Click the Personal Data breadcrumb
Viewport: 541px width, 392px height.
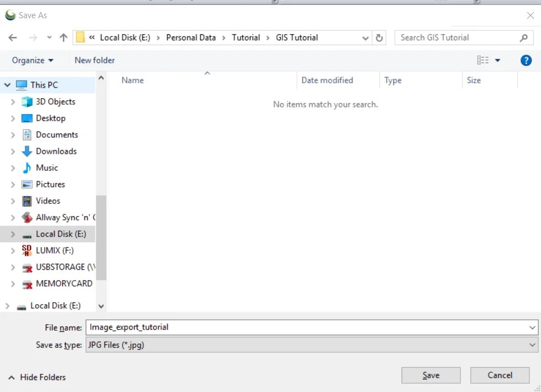click(x=191, y=37)
